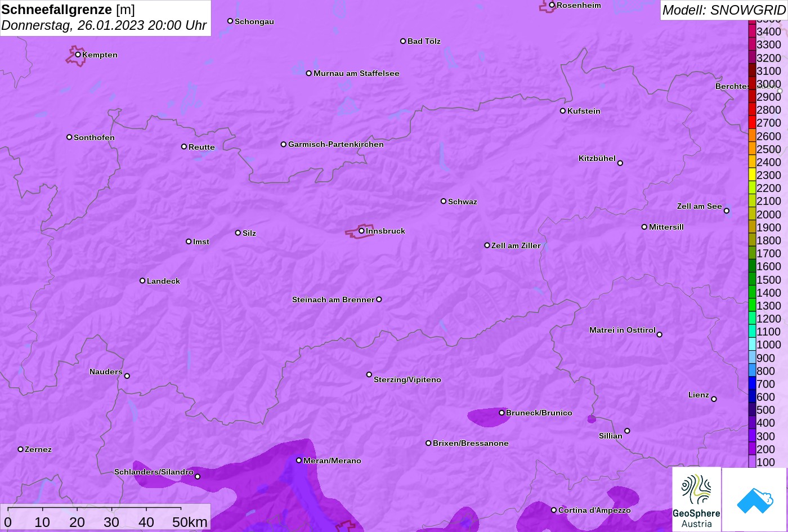Image resolution: width=788 pixels, height=532 pixels.
Task: Click the Zernez marker dot
Action: click(x=21, y=449)
